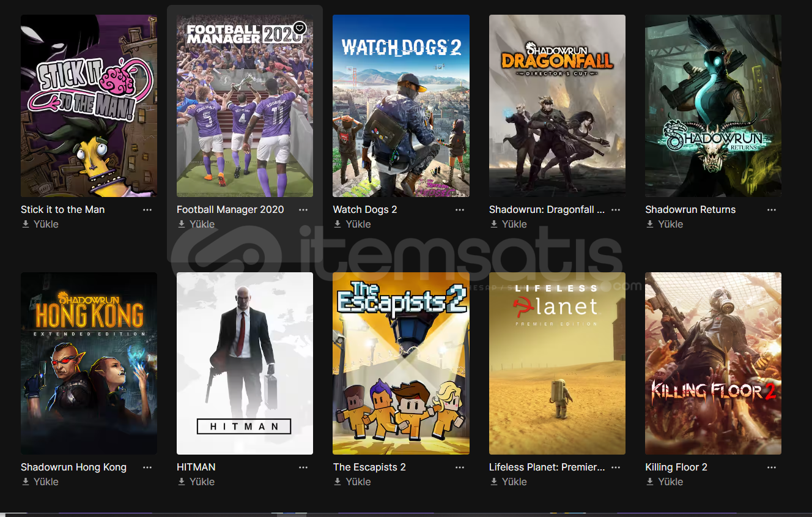Click Yükle under The Escapists 2
Image resolution: width=812 pixels, height=517 pixels.
[x=352, y=482]
